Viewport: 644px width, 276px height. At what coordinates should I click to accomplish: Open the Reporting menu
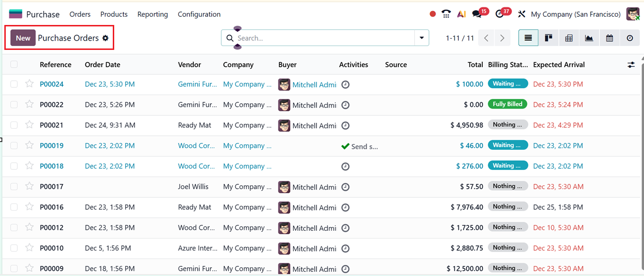(x=153, y=14)
